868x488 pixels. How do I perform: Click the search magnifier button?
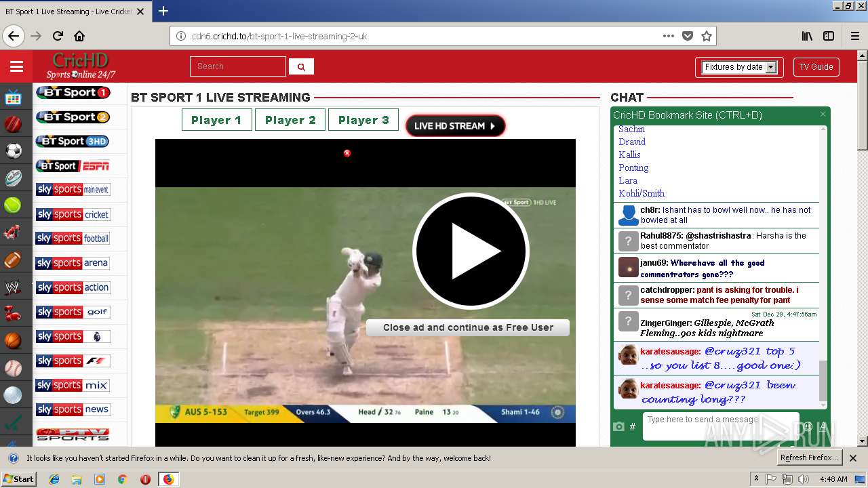click(x=301, y=66)
